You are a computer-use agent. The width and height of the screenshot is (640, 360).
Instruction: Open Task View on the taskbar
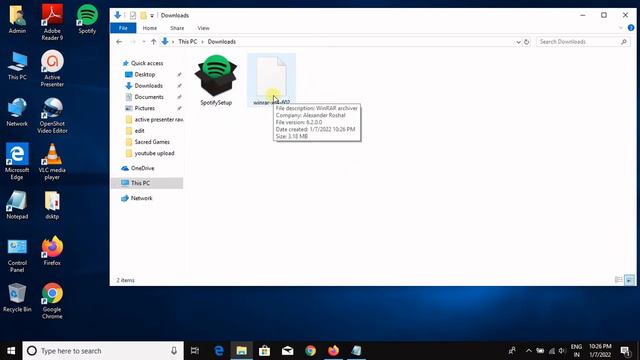(195, 351)
